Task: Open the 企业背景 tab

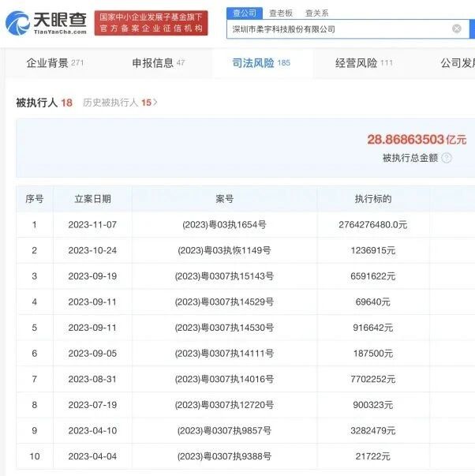Action: (x=55, y=63)
